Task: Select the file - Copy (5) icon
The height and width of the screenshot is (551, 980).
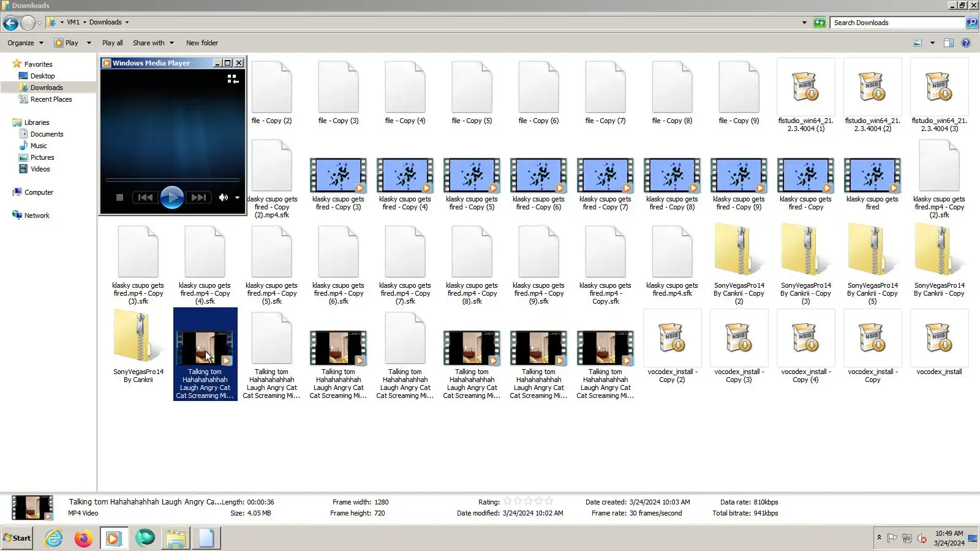Action: pos(472,87)
